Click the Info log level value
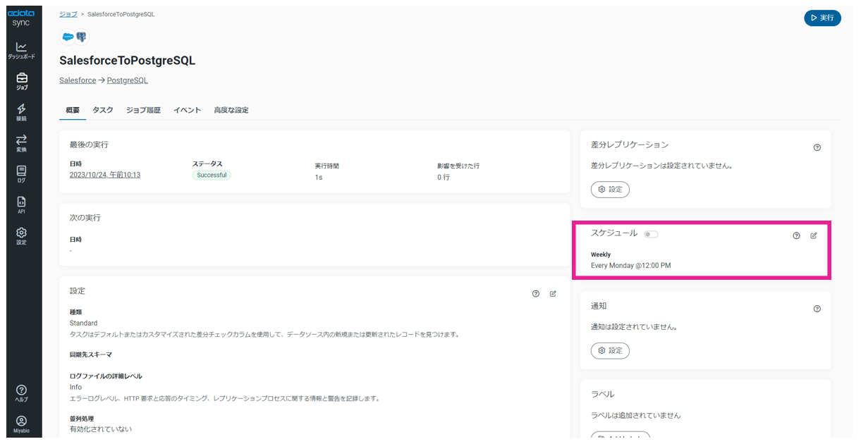Image resolution: width=868 pixels, height=444 pixels. [x=75, y=387]
